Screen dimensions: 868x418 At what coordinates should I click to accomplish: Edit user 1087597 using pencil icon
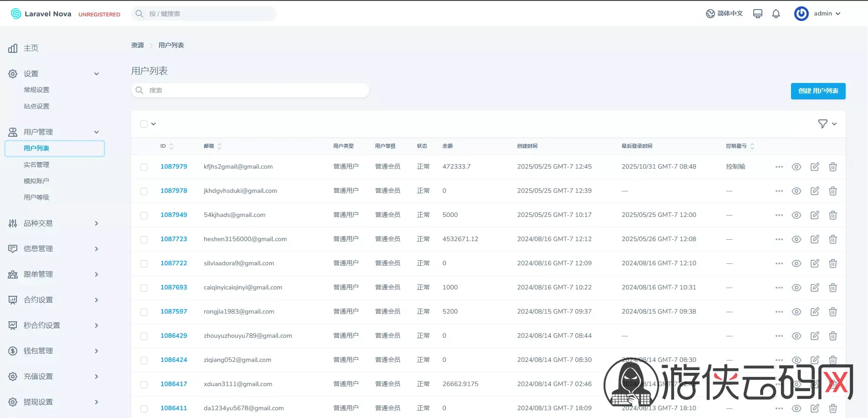click(x=815, y=312)
